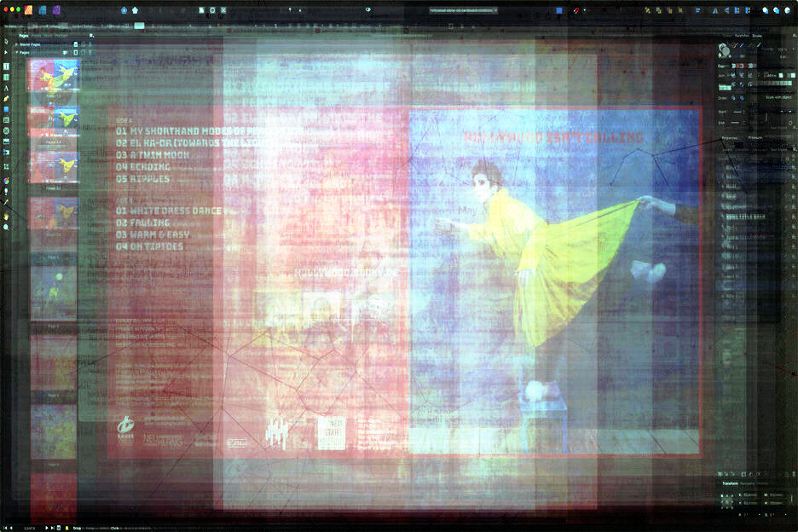Viewport: 798px width, 532px height.
Task: Expand the Master Pages section
Action: [17, 45]
